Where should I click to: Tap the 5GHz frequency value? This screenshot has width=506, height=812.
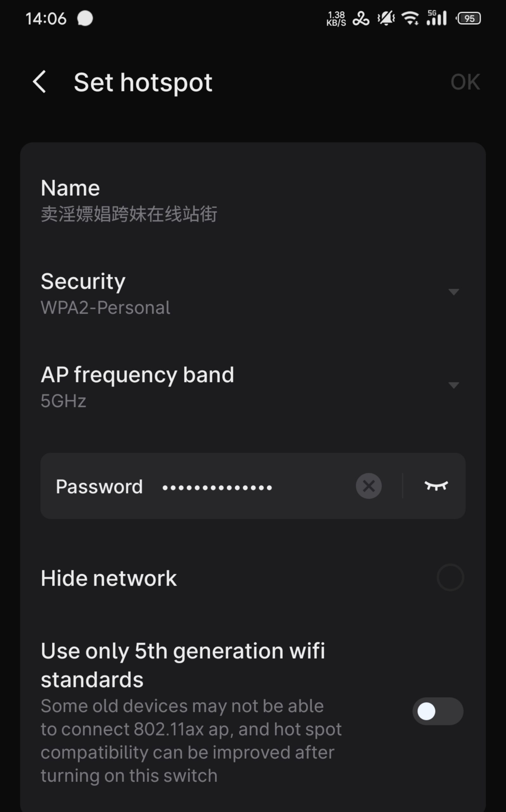coord(64,401)
